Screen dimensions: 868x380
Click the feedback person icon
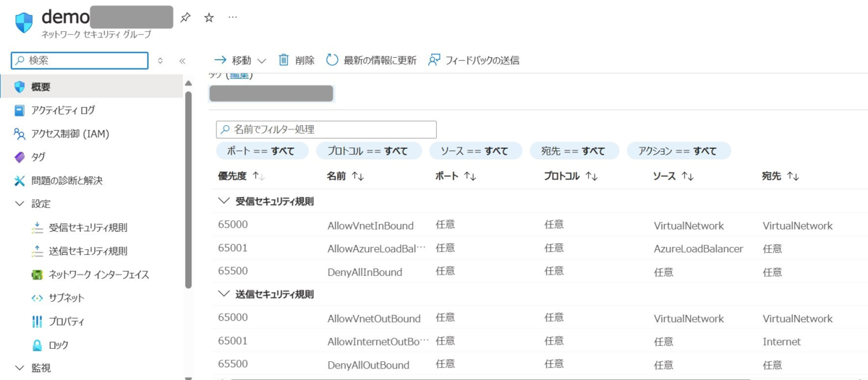click(x=434, y=60)
